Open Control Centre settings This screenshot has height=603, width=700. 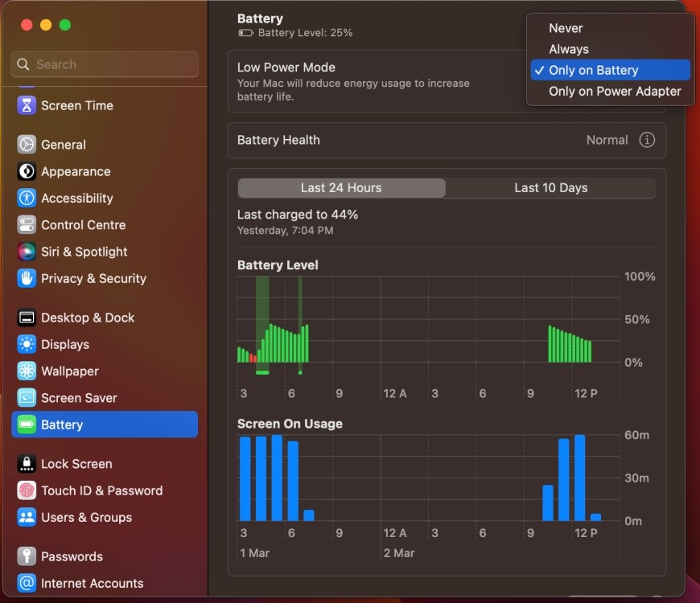coord(105,225)
